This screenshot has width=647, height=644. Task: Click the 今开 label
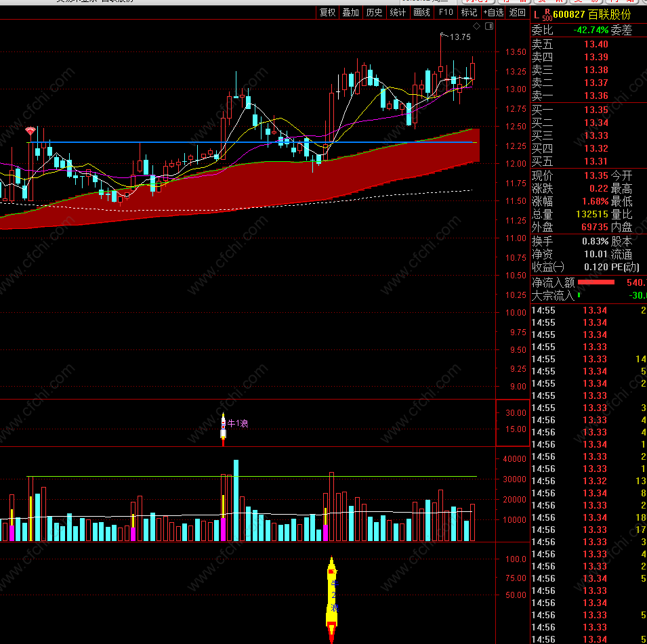tap(621, 176)
